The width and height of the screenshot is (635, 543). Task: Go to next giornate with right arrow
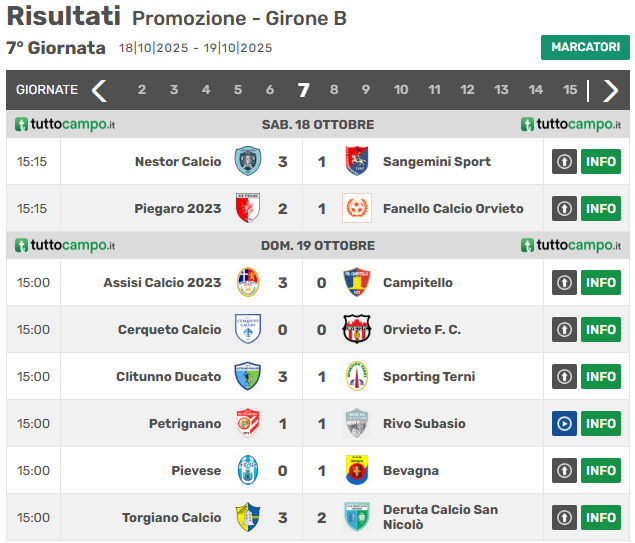tap(610, 90)
